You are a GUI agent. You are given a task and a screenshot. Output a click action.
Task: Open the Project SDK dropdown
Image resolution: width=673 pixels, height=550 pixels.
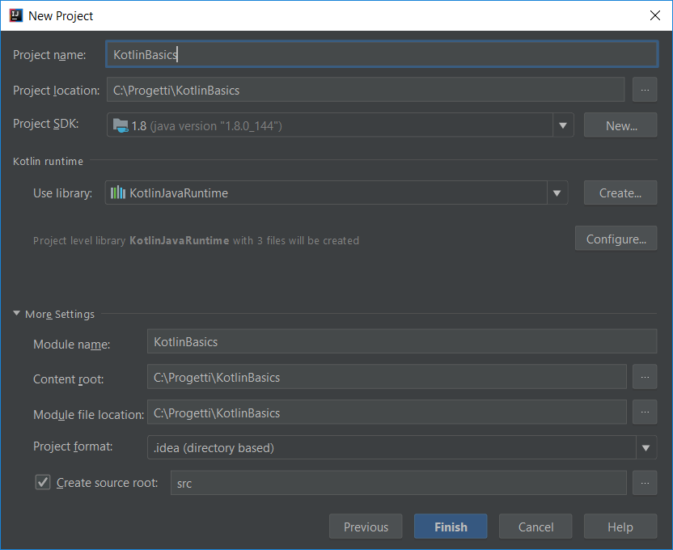(563, 125)
